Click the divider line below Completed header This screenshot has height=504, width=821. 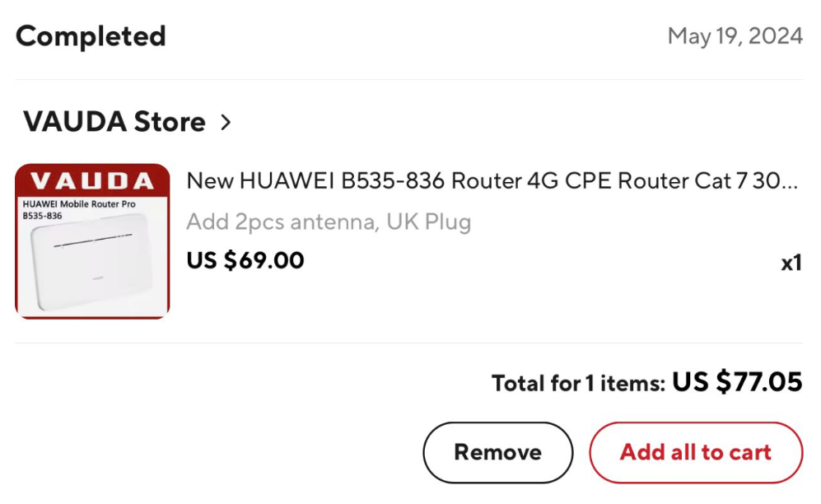tap(409, 80)
